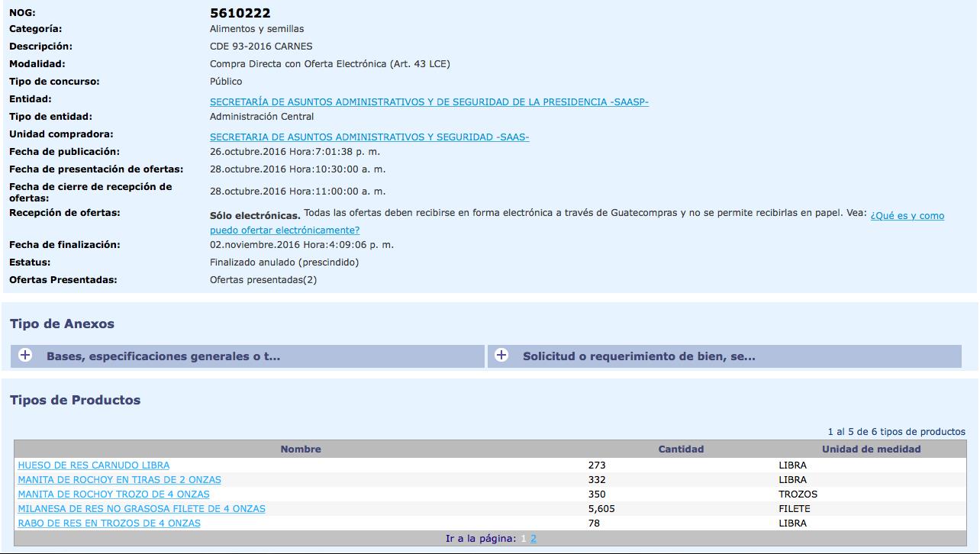Viewport: 980px width, 554px height.
Task: Click the plus icon beside Bases, especificaciones generales
Action: (25, 356)
